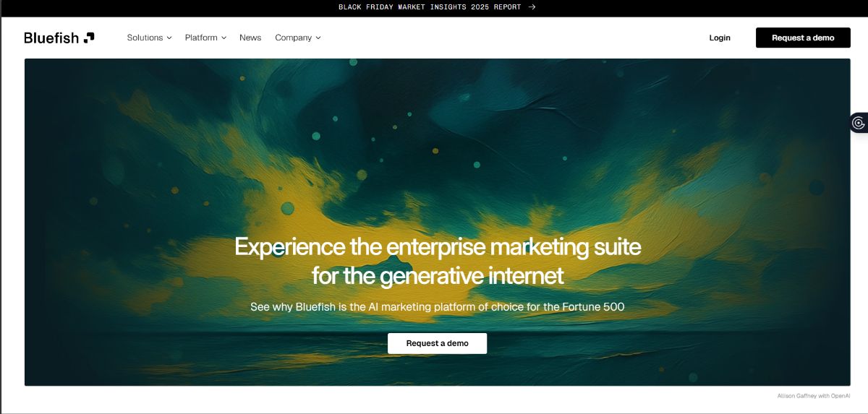Click the Bluefish pixel logo mark
Image resolution: width=868 pixels, height=414 pixels.
pyautogui.click(x=89, y=38)
